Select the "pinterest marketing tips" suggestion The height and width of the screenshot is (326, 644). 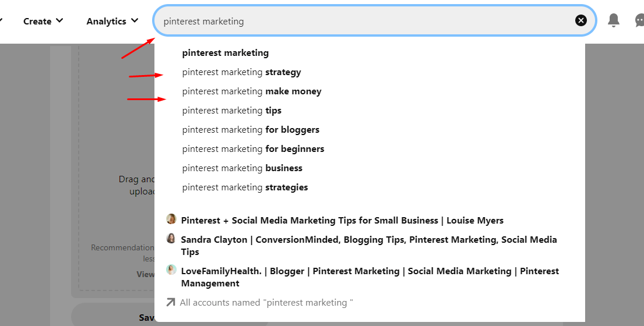point(232,111)
